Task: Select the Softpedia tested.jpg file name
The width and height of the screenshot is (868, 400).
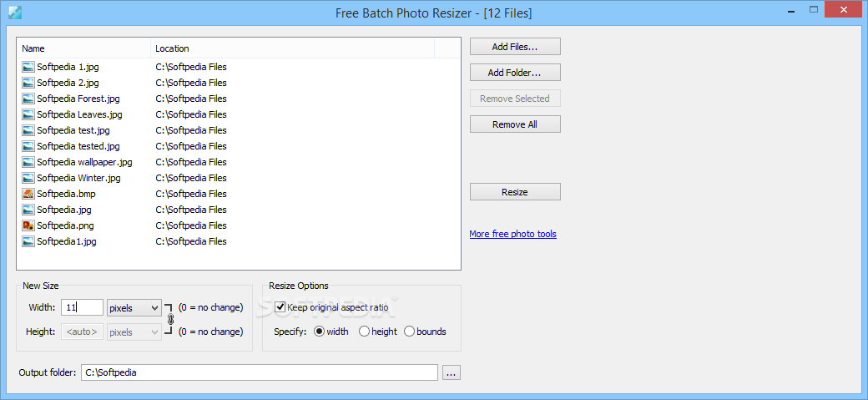Action: [78, 146]
